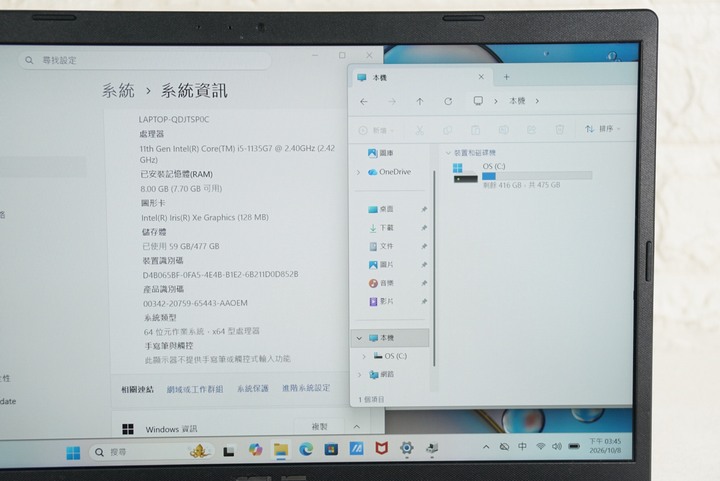The image size is (720, 481).
Task: Click the 系統 breadcrumb in Settings
Action: [x=118, y=90]
